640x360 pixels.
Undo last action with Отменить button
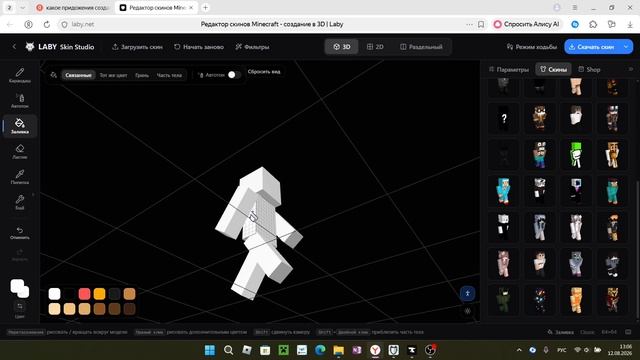coord(20,233)
